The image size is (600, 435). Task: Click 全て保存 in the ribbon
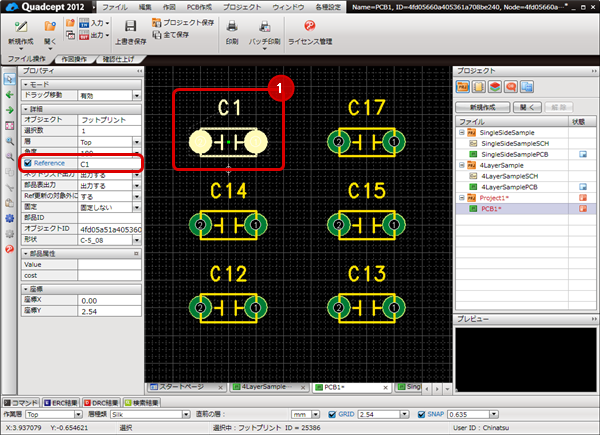point(171,35)
